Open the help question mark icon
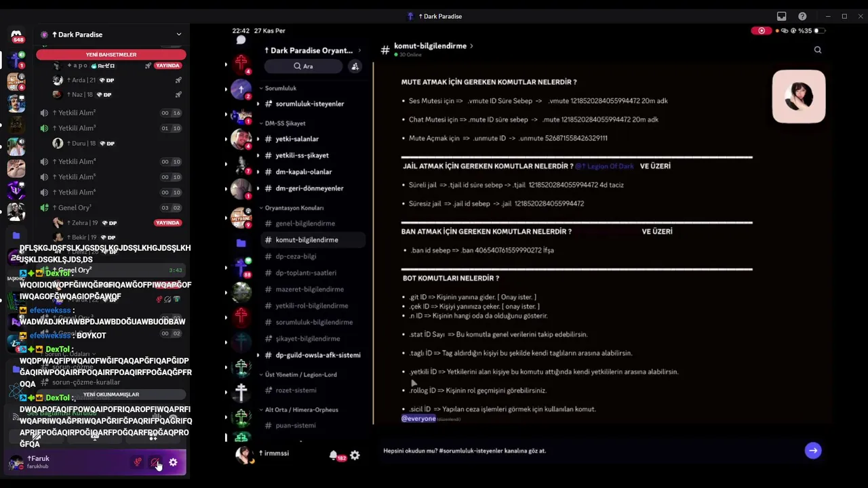 coord(802,16)
